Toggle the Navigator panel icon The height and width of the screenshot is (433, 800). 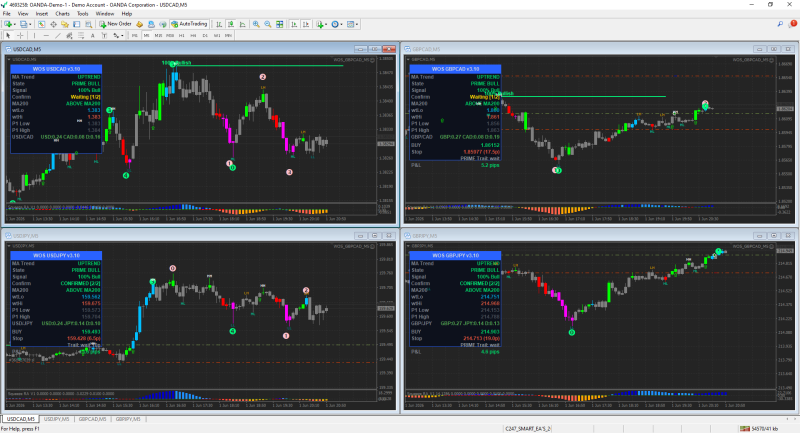[x=65, y=24]
